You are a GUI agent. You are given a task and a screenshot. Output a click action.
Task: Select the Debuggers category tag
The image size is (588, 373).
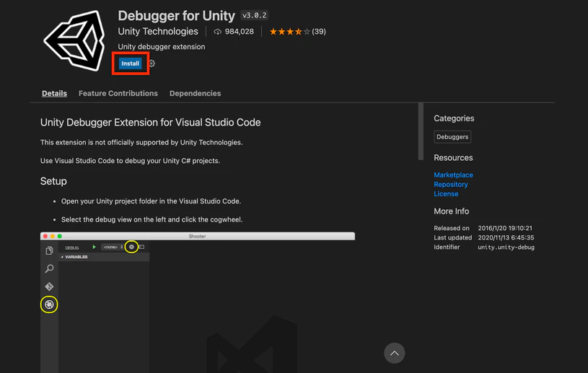coord(452,137)
